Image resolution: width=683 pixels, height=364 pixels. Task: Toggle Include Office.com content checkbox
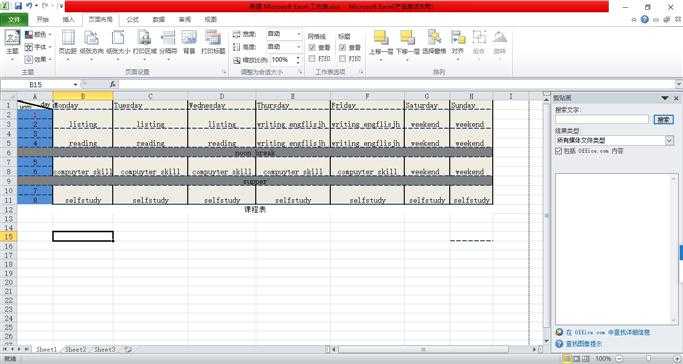coord(558,151)
